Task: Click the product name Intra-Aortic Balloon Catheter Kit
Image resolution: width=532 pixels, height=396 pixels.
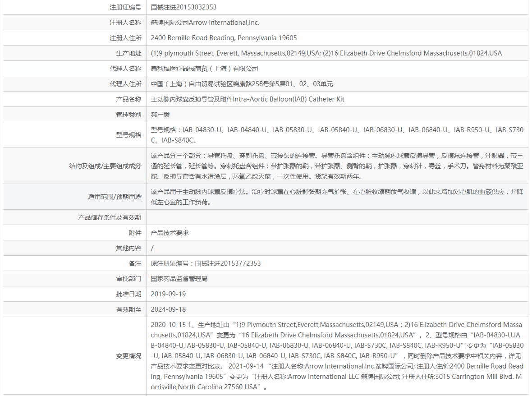Action: 248,99
